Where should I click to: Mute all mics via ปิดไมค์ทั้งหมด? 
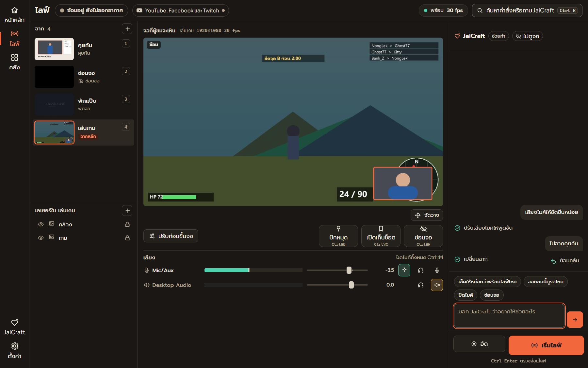point(419,257)
